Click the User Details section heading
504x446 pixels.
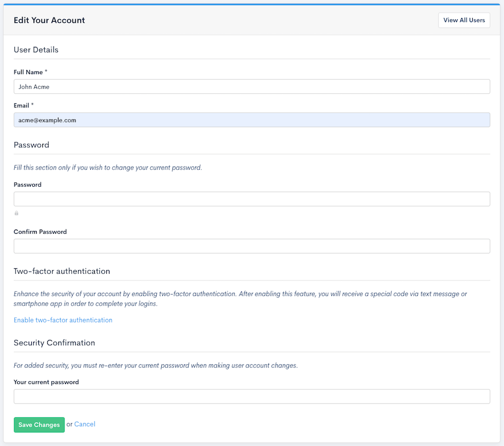point(36,49)
